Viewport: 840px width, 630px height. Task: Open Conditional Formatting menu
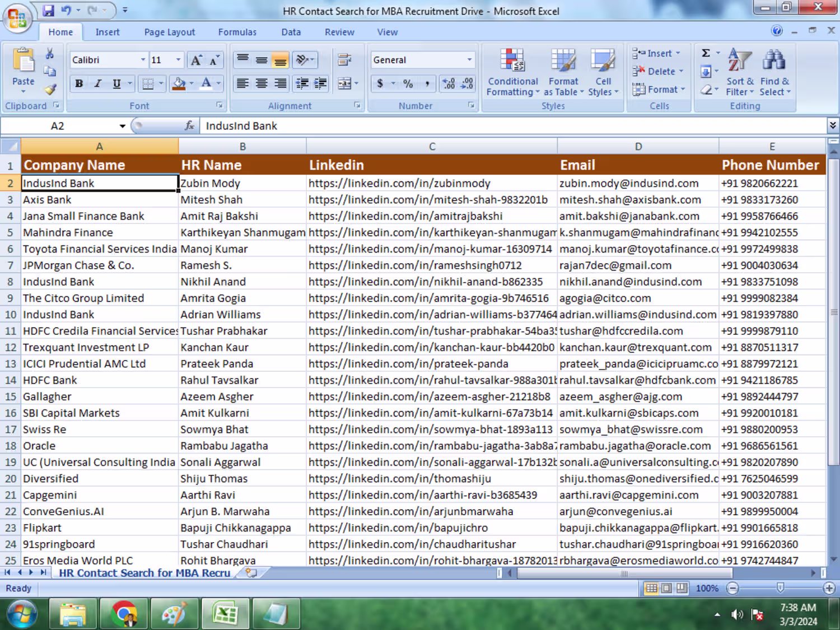[513, 72]
